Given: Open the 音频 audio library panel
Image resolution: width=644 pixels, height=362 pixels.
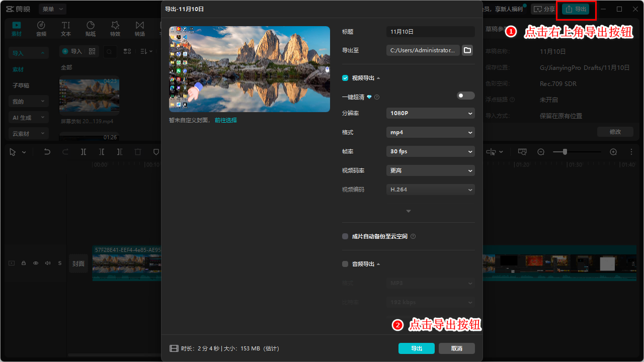Looking at the screenshot, I should [x=41, y=28].
